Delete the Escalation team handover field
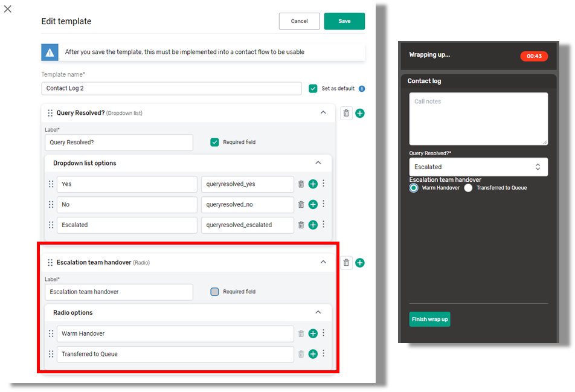 pos(346,263)
